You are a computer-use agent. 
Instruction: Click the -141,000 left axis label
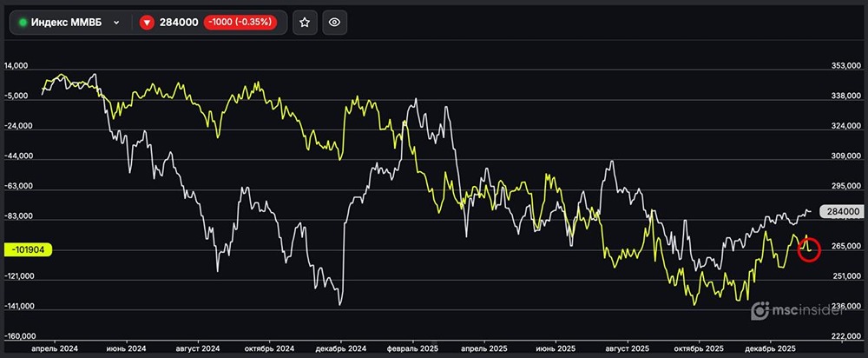[x=19, y=306]
